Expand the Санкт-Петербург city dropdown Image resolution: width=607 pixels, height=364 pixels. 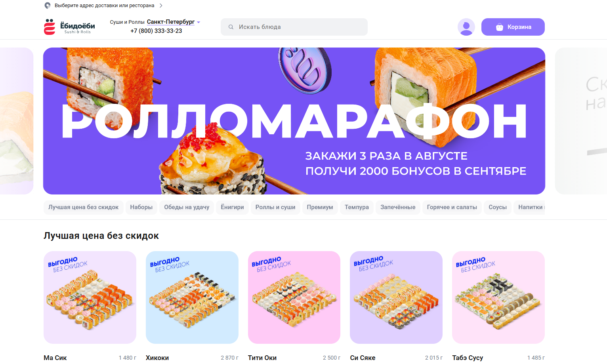[x=174, y=22]
